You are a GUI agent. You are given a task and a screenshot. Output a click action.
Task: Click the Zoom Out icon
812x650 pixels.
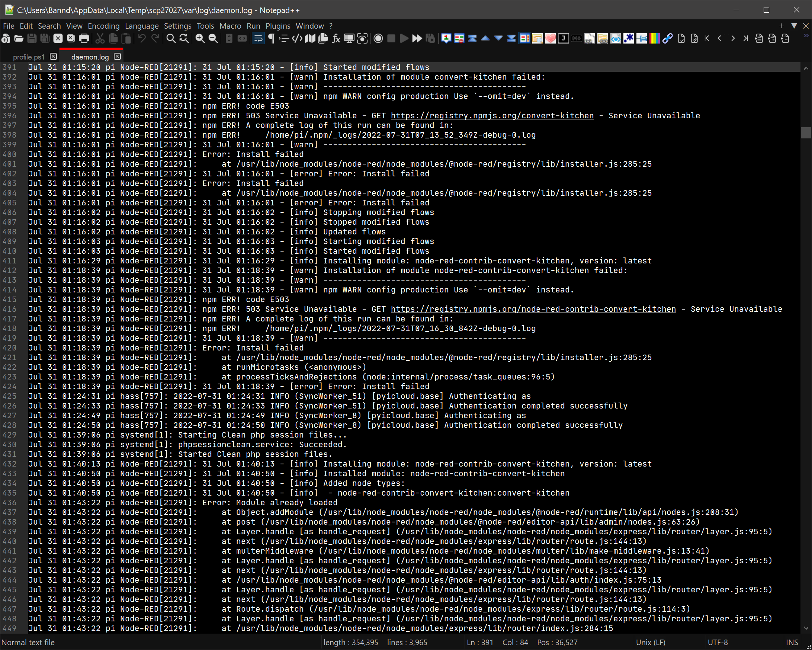click(x=213, y=38)
